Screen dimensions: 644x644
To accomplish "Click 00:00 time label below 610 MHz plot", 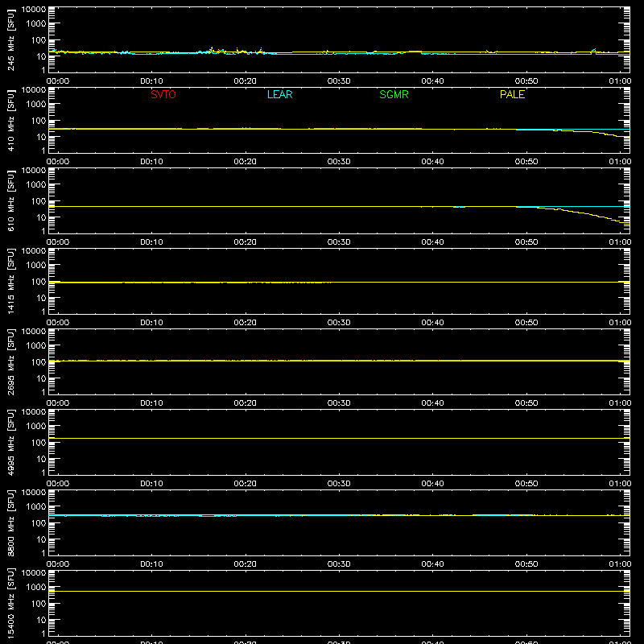I will tap(58, 242).
